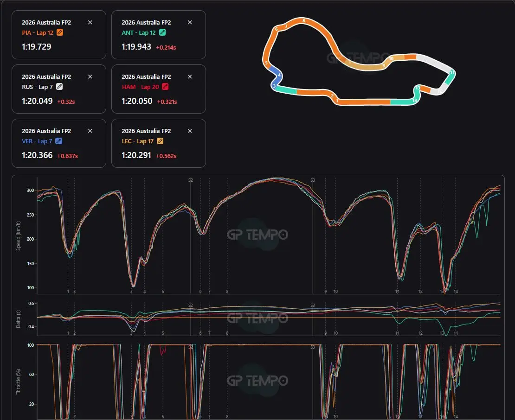This screenshot has height=420, width=515.
Task: Click the blue edit icon for VER Lap 7
Action: [58, 141]
